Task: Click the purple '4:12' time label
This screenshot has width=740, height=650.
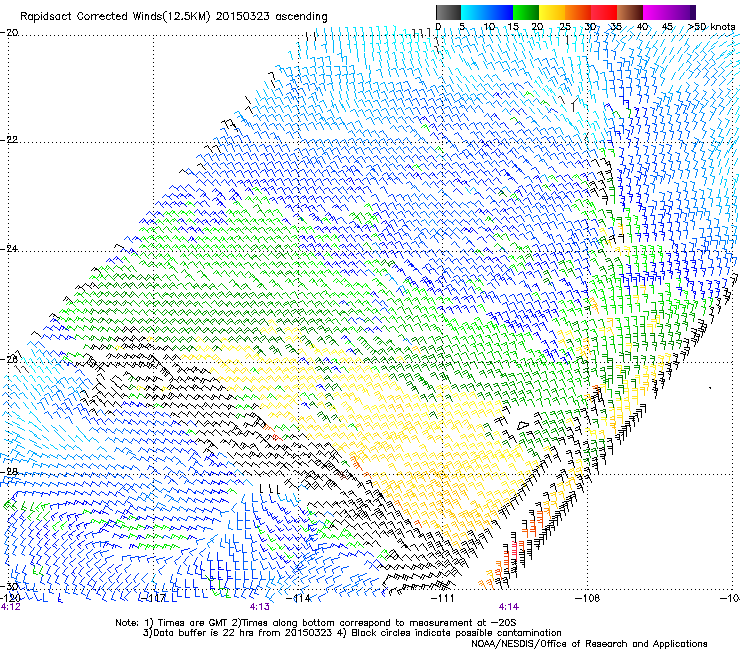Action: [x=11, y=607]
